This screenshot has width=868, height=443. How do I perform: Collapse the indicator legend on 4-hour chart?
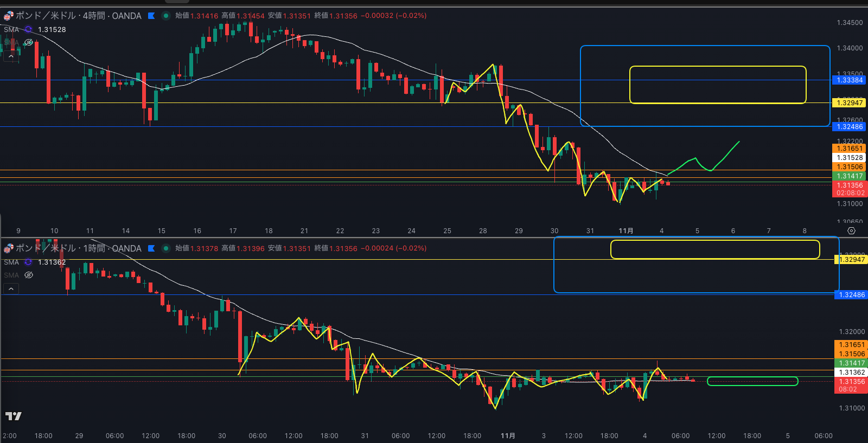pos(11,56)
